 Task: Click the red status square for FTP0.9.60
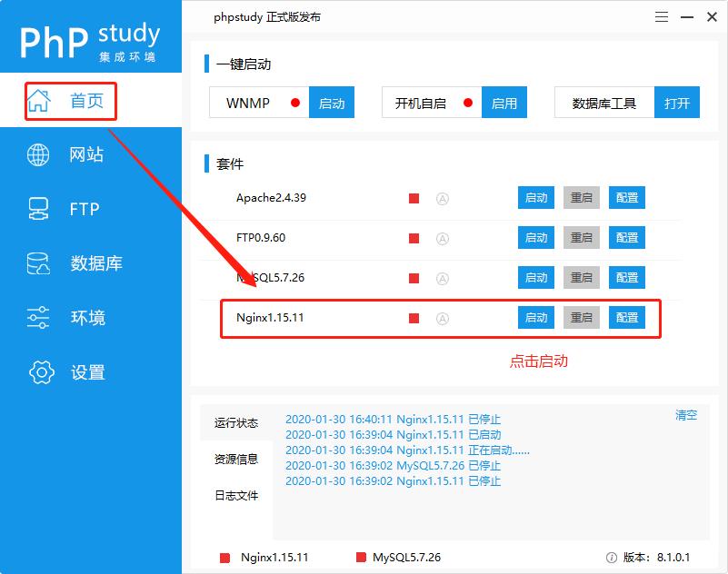point(414,239)
